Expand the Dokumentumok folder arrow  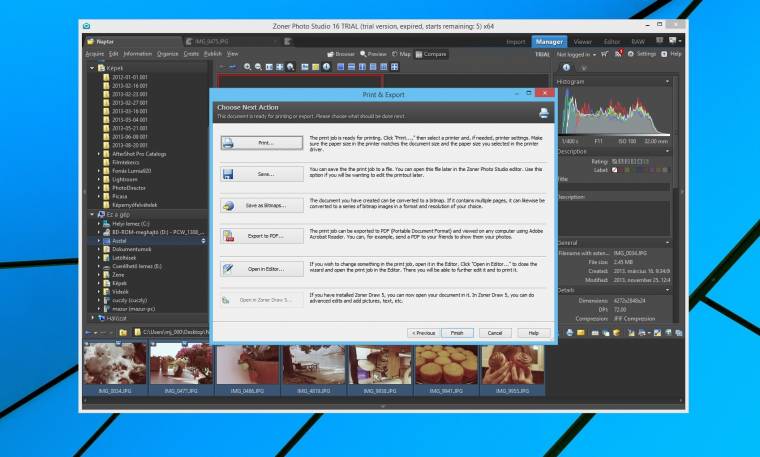tap(99, 249)
